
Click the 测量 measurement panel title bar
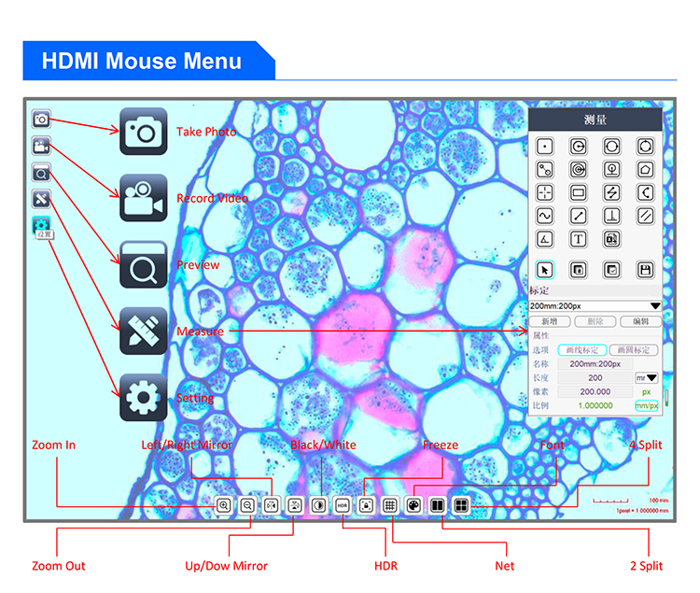[595, 120]
